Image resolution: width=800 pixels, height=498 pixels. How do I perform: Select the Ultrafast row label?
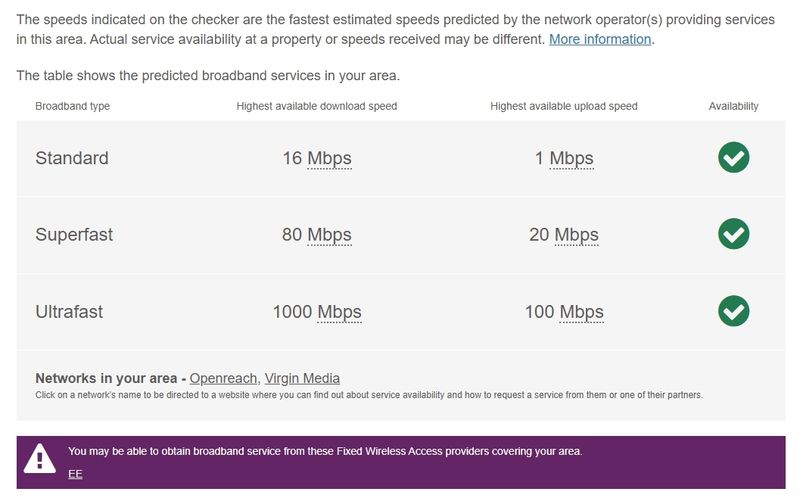(69, 312)
